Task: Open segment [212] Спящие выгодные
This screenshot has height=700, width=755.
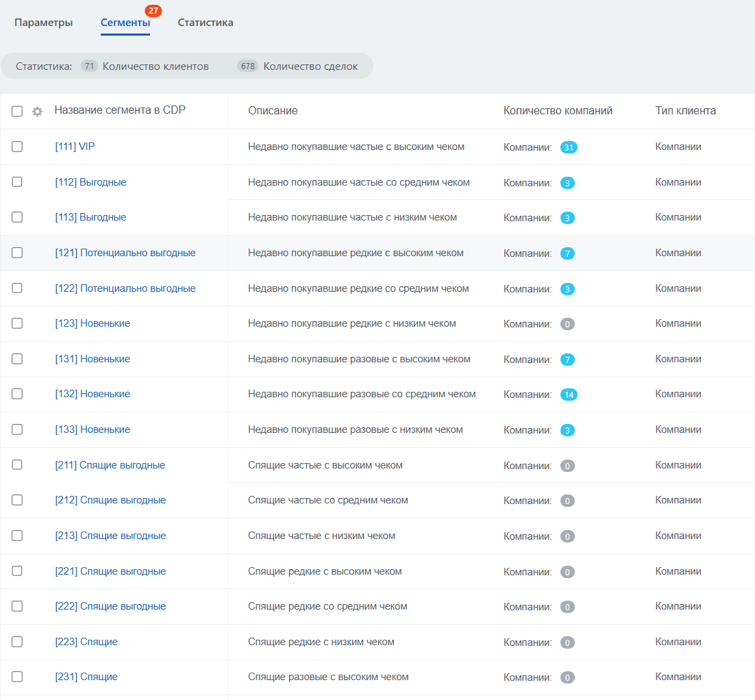Action: click(x=110, y=500)
